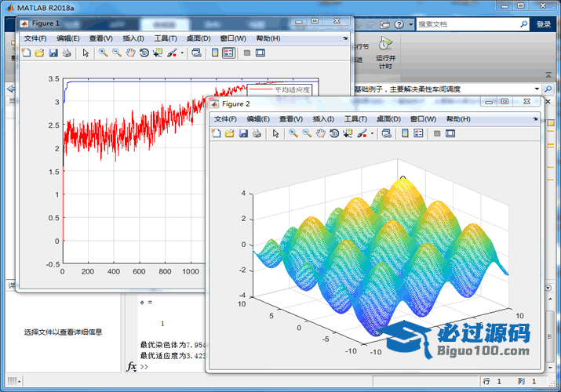Select the Zoom Out tool in Figure 1
This screenshot has width=561, height=392.
click(116, 53)
